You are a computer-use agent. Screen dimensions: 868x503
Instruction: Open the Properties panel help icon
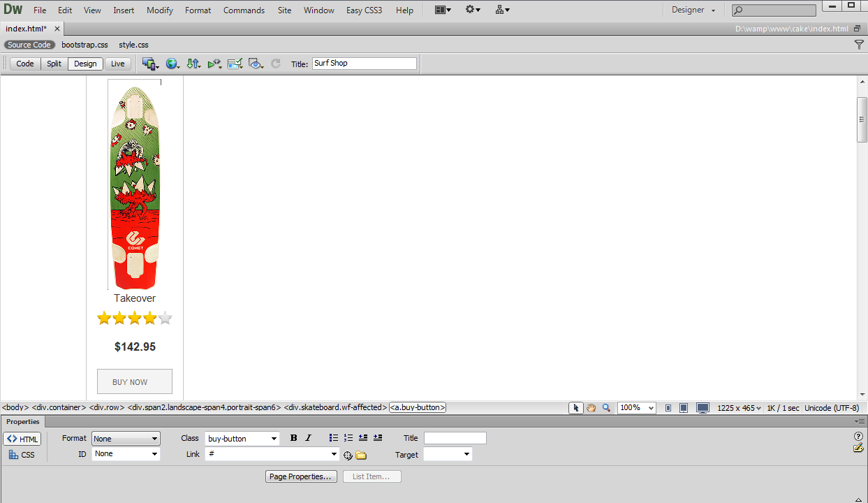click(858, 437)
